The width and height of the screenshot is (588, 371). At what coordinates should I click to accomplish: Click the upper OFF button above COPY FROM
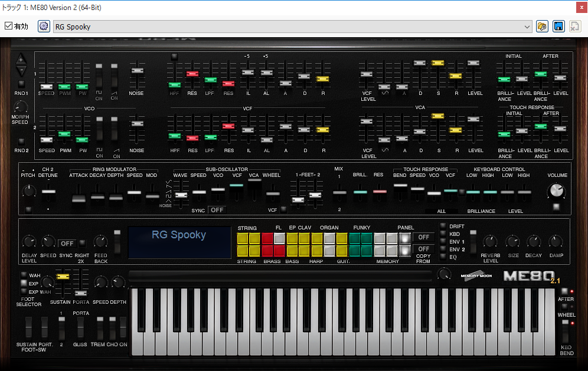coord(423,237)
